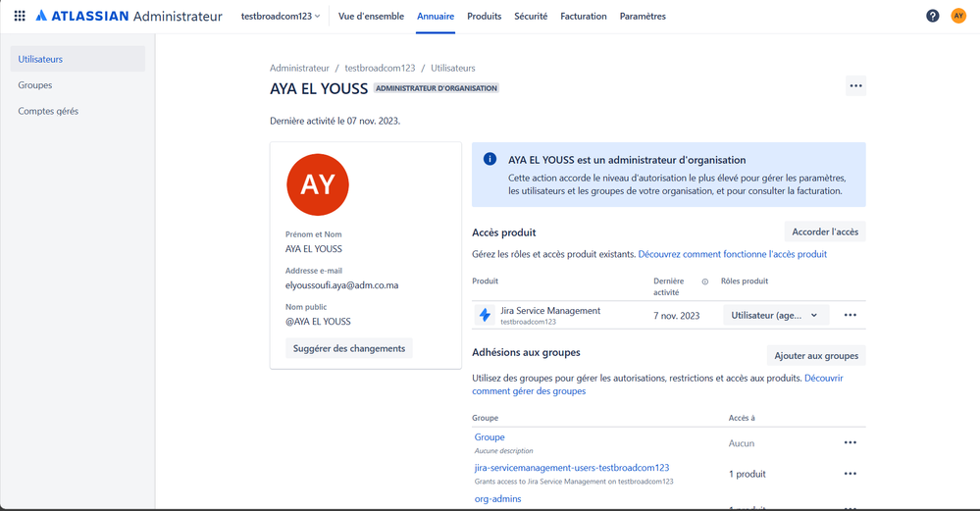Click the Accorder l'accès button

(x=825, y=231)
